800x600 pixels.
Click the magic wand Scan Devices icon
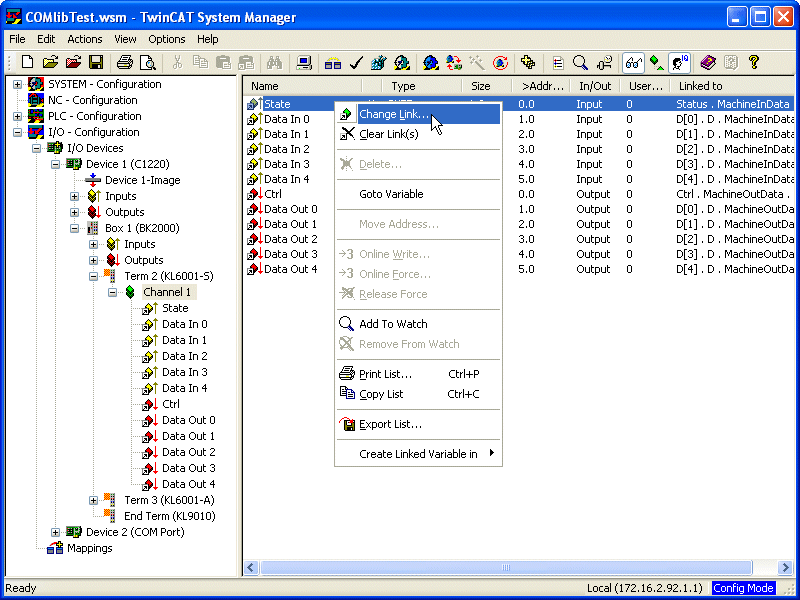click(477, 63)
